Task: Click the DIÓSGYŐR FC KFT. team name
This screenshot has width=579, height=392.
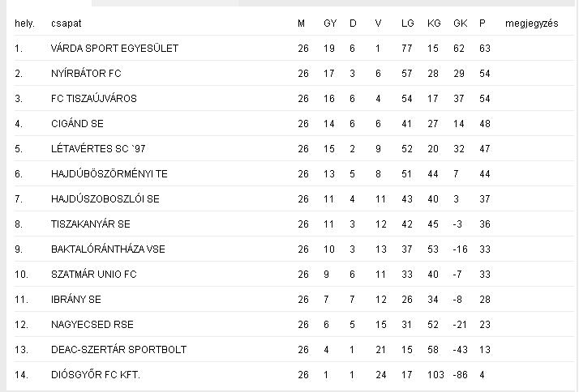Action: (x=95, y=374)
